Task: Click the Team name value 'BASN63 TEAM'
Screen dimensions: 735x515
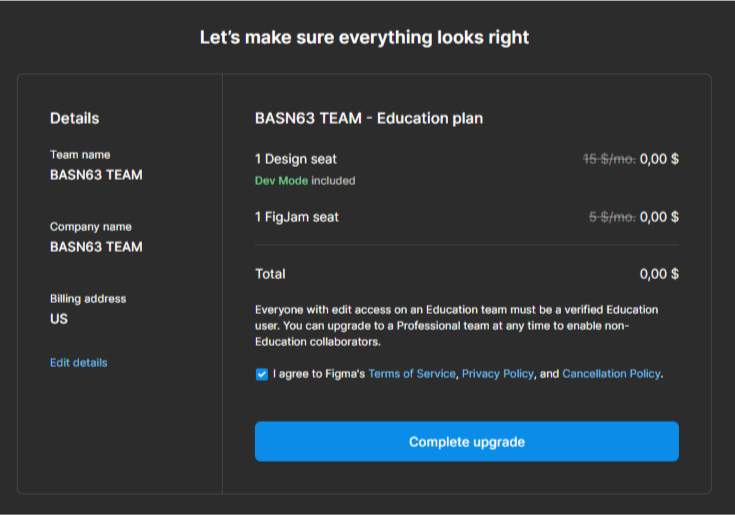Action: click(x=96, y=175)
